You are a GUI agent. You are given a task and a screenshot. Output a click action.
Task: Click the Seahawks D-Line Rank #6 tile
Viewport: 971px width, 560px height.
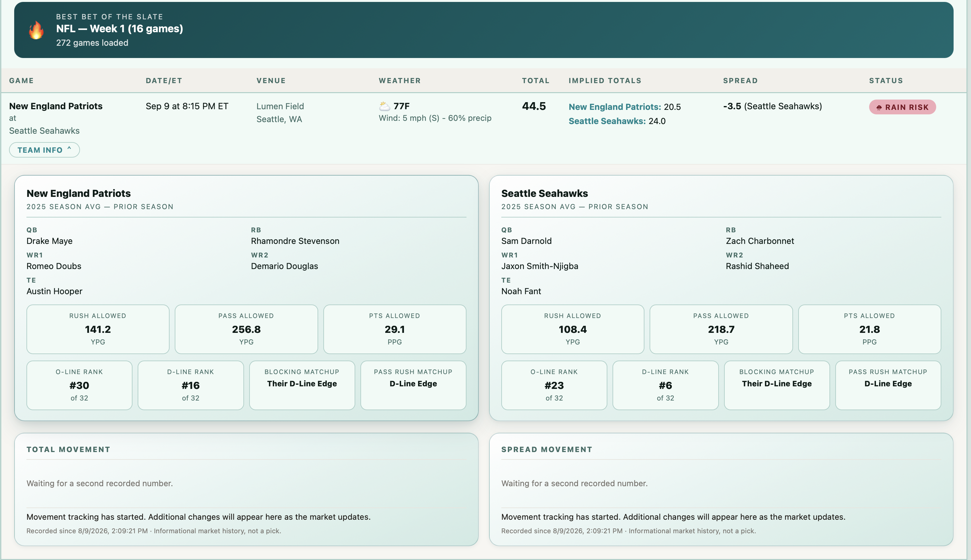(x=665, y=385)
